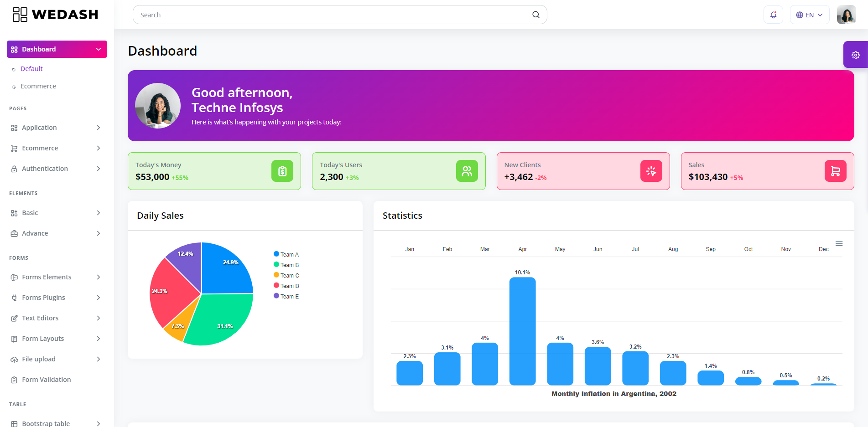Click the search magnifier icon

click(x=535, y=15)
